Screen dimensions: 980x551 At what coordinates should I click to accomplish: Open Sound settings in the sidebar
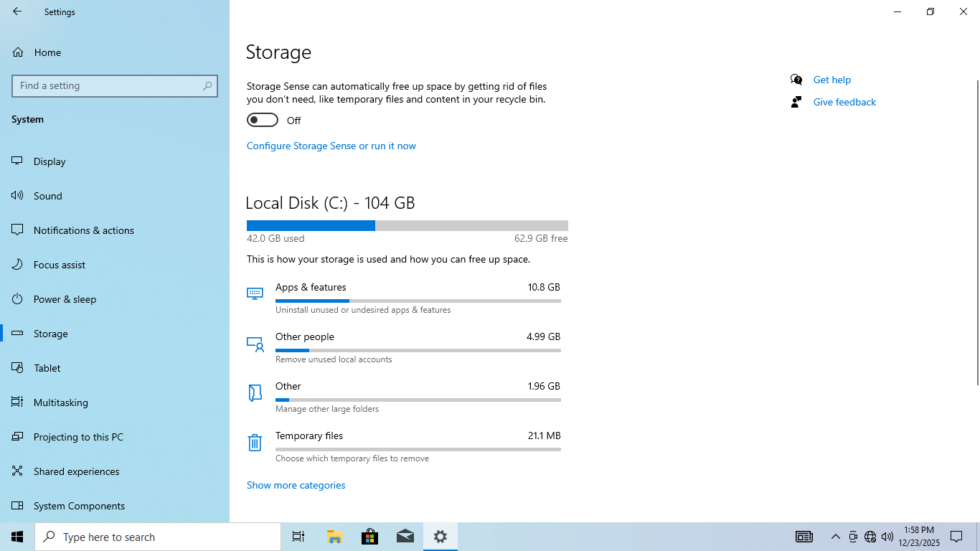click(x=47, y=196)
